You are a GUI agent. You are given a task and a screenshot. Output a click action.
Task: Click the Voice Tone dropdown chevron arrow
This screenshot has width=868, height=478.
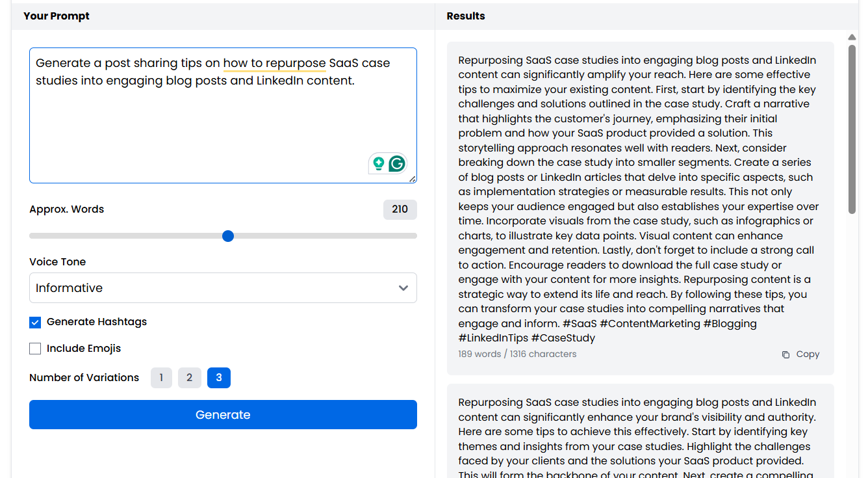403,288
